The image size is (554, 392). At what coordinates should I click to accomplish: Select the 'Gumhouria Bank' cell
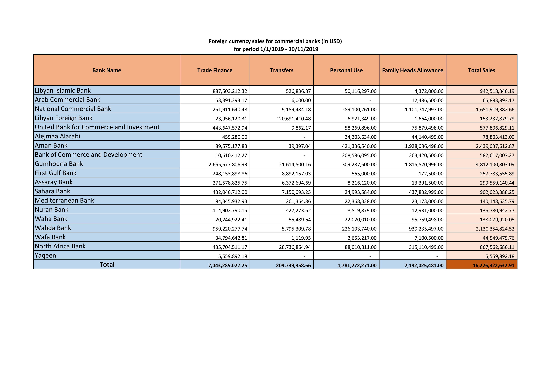[x=107, y=164]
